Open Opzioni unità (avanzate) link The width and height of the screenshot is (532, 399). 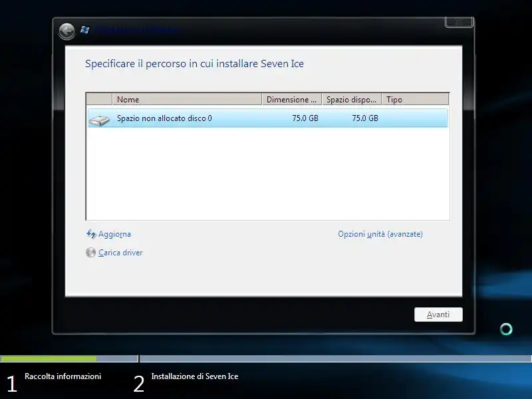pos(380,234)
